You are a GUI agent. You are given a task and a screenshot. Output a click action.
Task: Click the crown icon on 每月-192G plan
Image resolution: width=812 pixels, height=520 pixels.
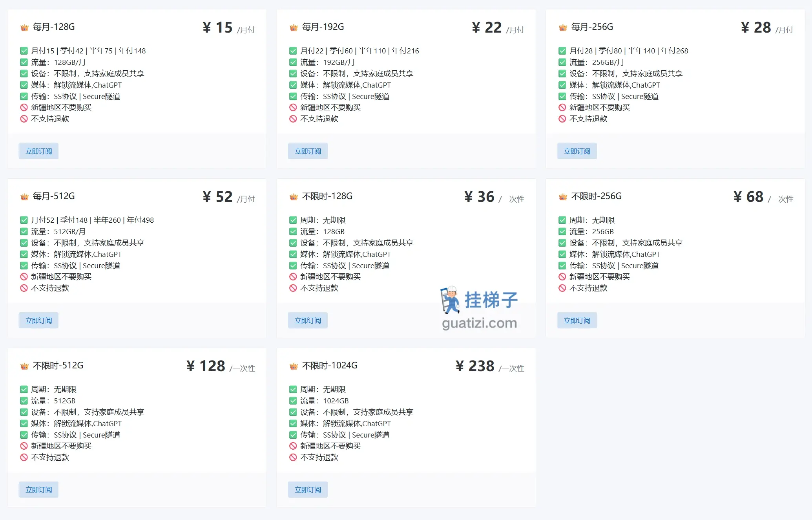click(x=293, y=27)
